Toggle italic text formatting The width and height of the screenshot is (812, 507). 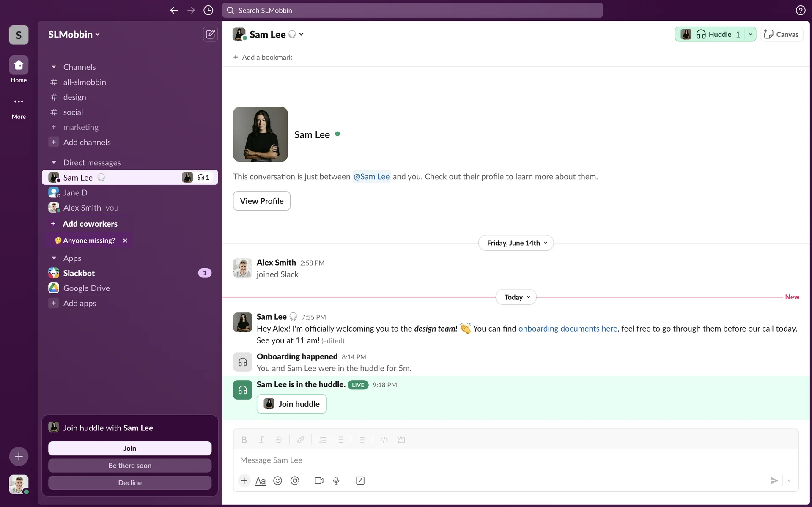click(261, 440)
